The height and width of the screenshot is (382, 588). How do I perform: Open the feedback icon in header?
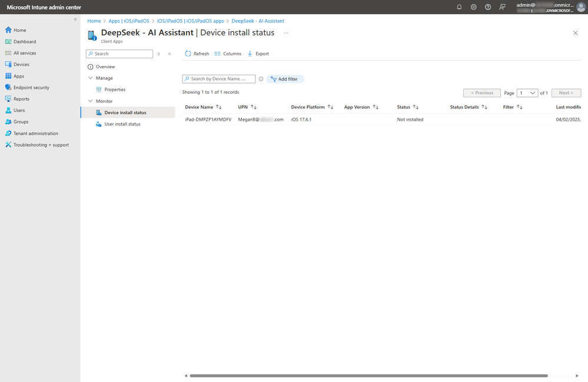pyautogui.click(x=502, y=7)
